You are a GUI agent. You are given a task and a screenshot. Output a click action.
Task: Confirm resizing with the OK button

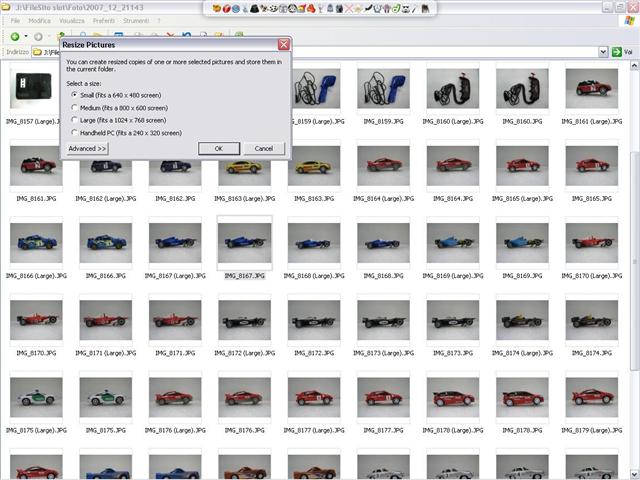point(219,149)
